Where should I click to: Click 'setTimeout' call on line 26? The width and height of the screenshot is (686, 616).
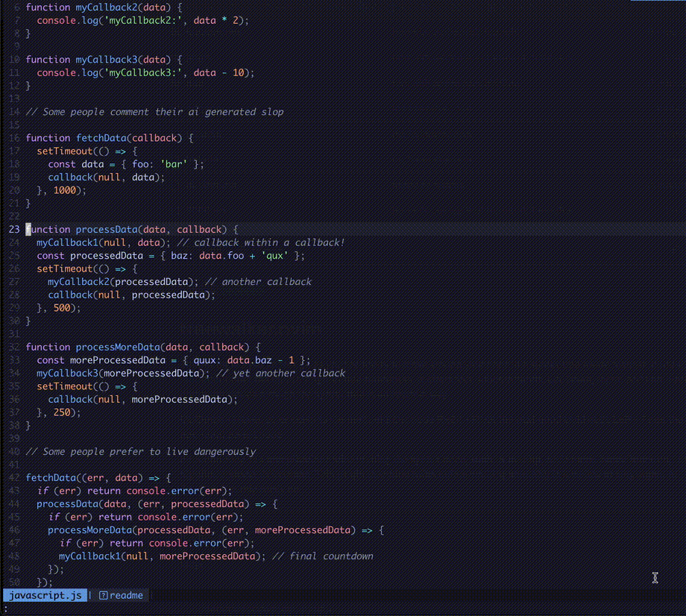tap(65, 268)
